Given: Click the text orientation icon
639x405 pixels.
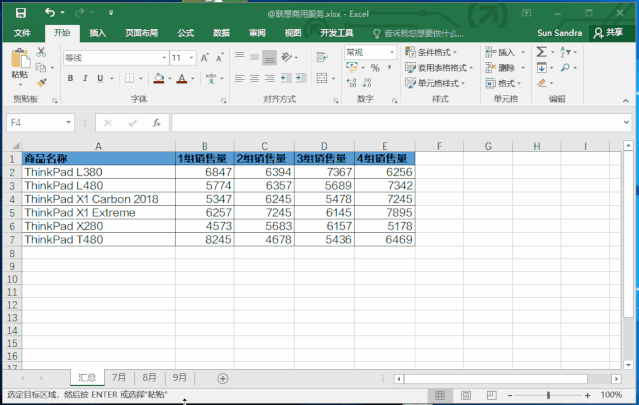Looking at the screenshot, I should tap(287, 57).
